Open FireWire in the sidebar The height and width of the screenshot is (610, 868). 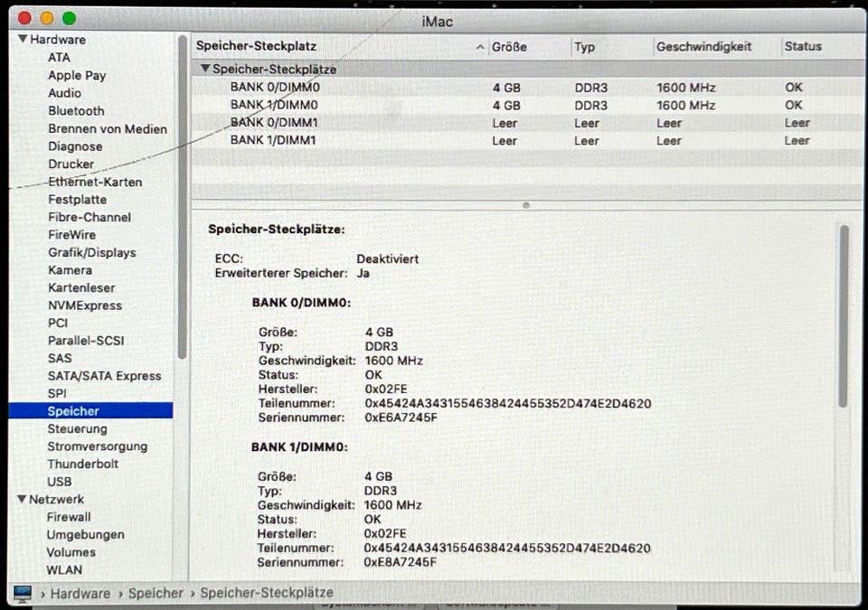tap(72, 235)
